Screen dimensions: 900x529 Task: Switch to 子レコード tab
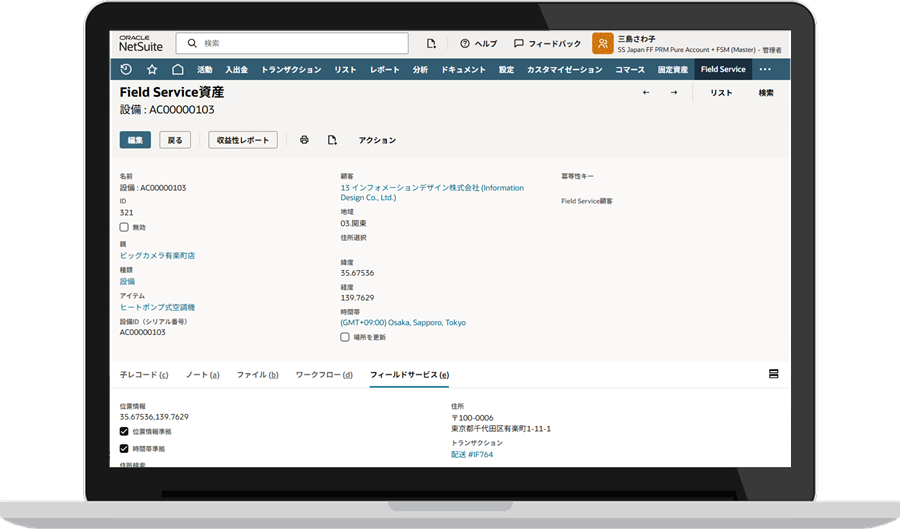[x=144, y=375]
